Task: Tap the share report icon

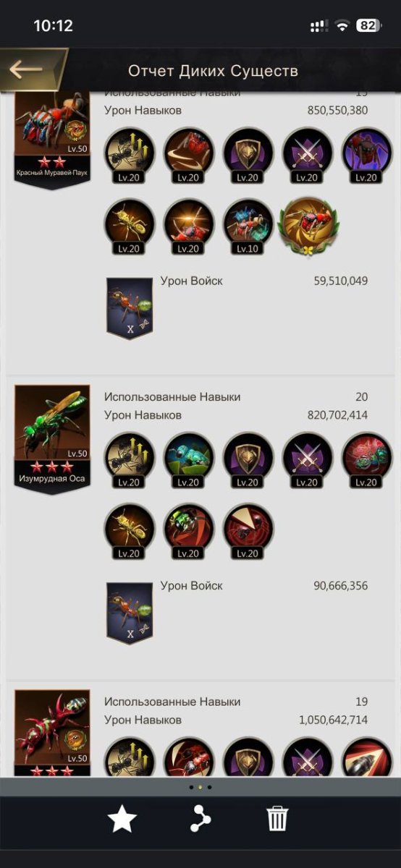Action: click(x=200, y=819)
